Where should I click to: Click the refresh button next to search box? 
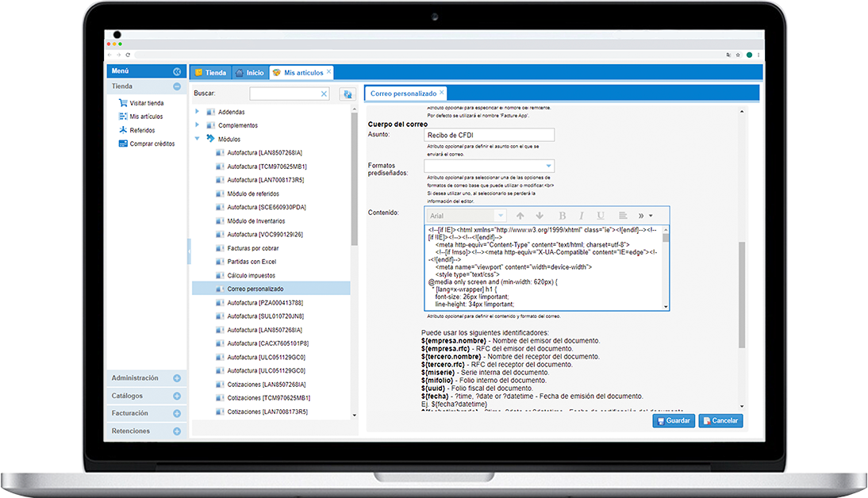pos(347,94)
